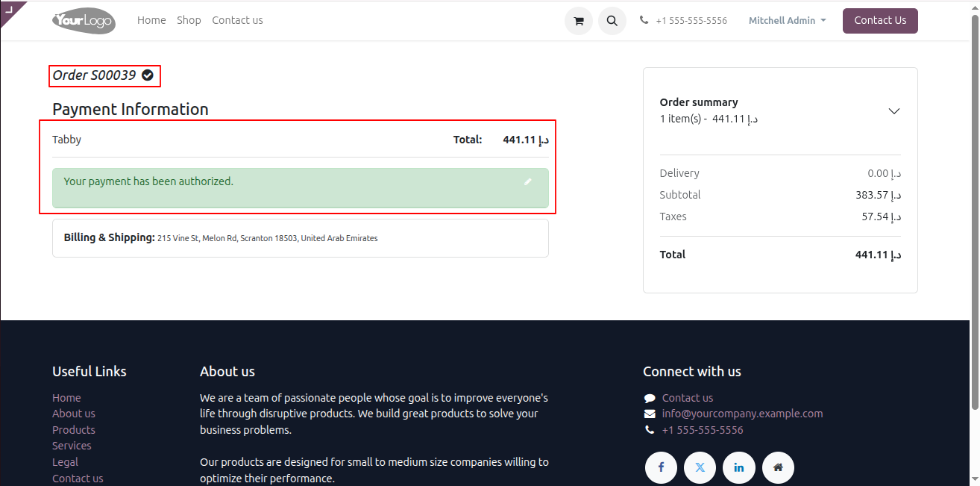Open Home link under Useful Links

tap(66, 398)
